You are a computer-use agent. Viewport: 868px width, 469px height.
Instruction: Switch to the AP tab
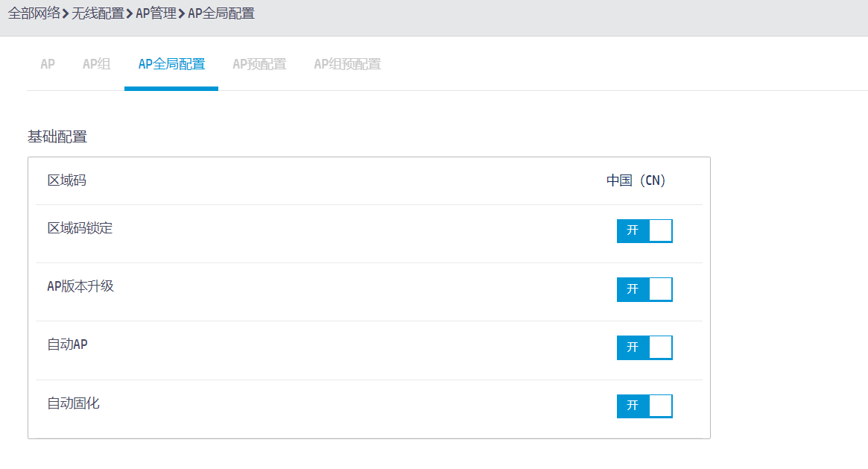click(x=48, y=64)
